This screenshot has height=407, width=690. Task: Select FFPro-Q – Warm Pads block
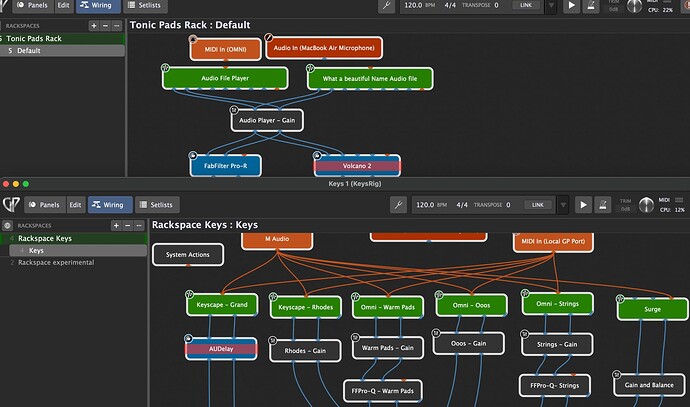pyautogui.click(x=382, y=391)
